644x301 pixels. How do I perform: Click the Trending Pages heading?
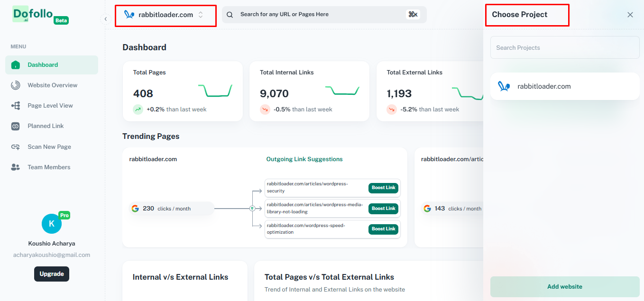(151, 137)
